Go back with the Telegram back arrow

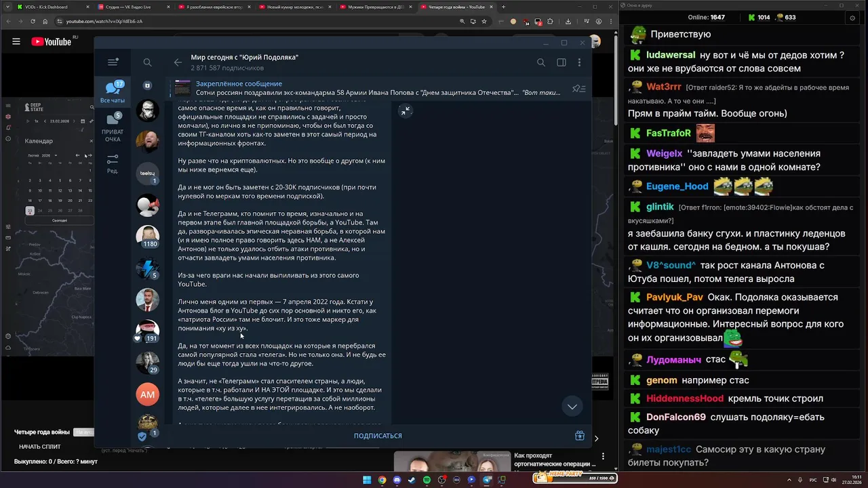click(x=178, y=62)
